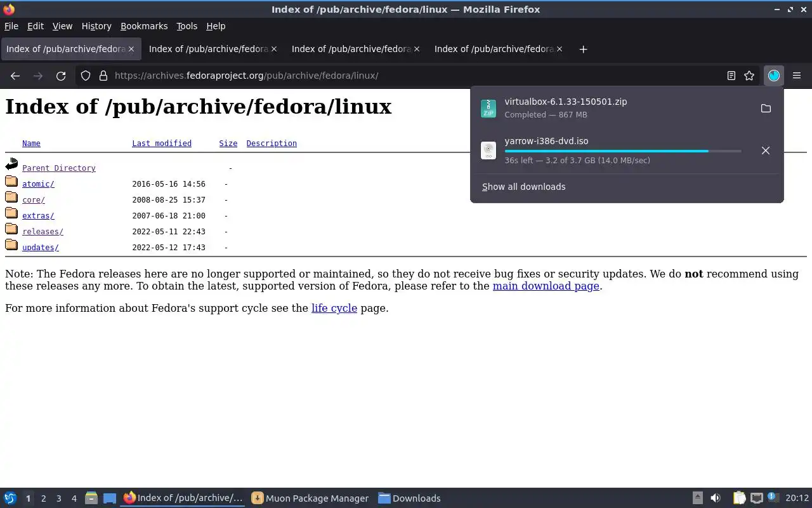Viewport: 812px width, 508px height.
Task: Bookmark this page with the star icon
Action: pos(749,76)
